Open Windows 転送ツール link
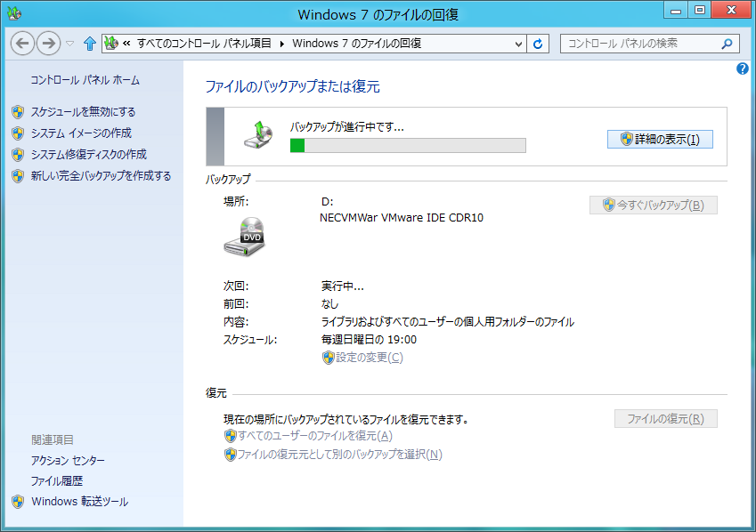 pos(79,502)
